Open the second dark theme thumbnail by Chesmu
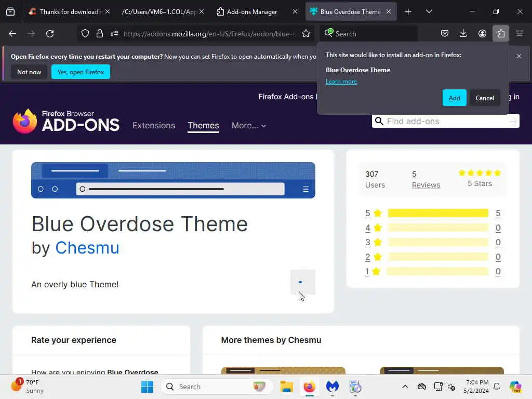Screen dimensions: 532x399 pos(442,370)
